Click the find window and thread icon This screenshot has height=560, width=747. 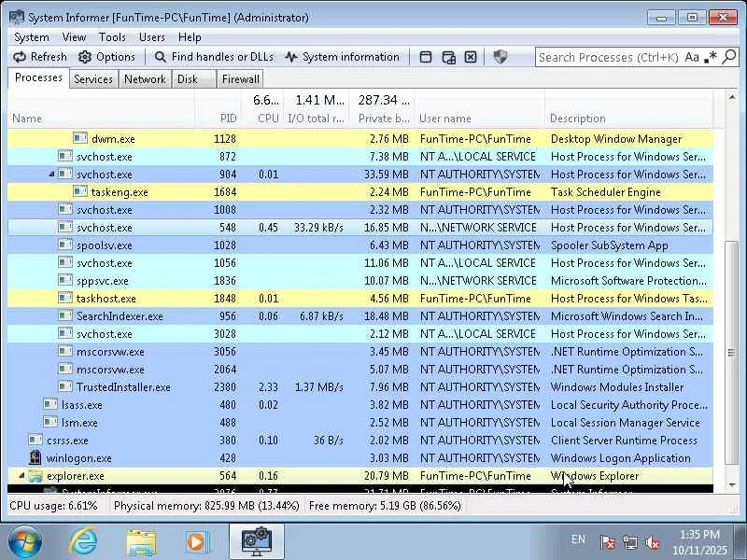[449, 57]
